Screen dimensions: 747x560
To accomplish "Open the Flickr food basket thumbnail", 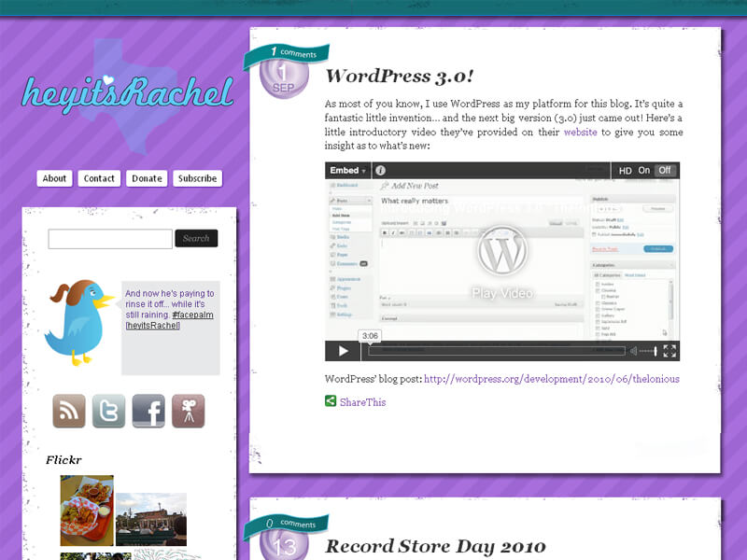I will [x=87, y=511].
